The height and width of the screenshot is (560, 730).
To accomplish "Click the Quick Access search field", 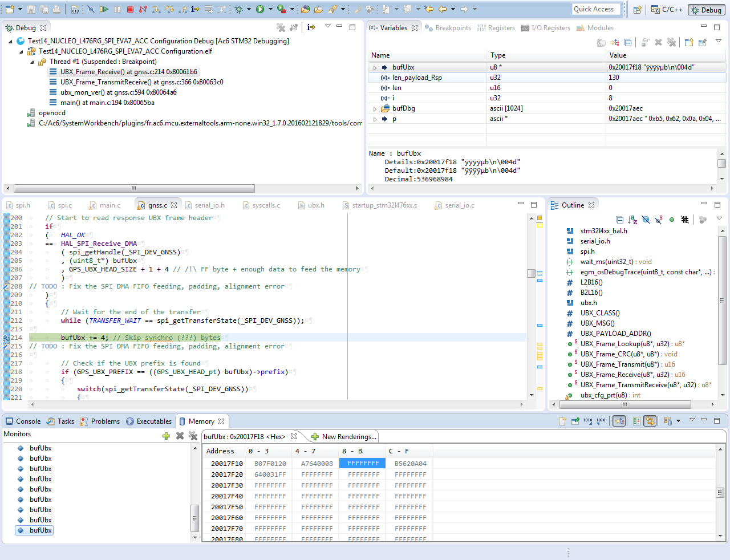I will click(x=595, y=9).
